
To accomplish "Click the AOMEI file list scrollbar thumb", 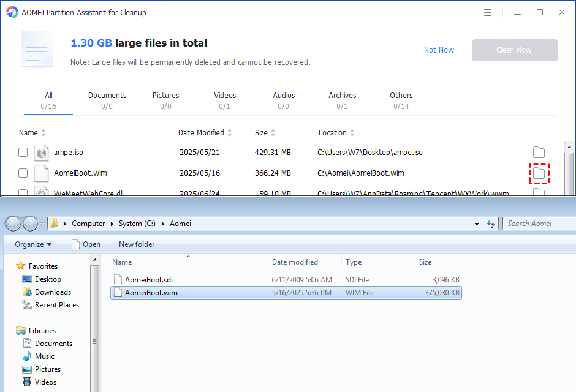I will tap(569, 173).
